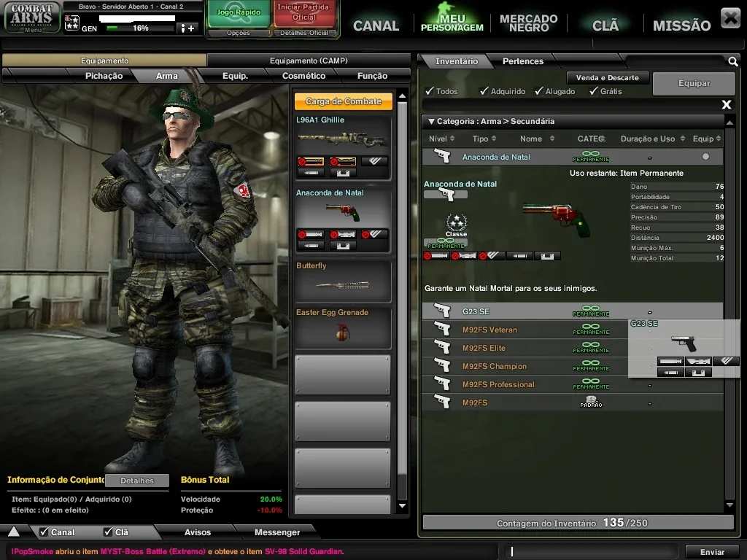The width and height of the screenshot is (747, 560).
Task: Click equip radio dot for Anaconda de Natal
Action: (x=705, y=156)
